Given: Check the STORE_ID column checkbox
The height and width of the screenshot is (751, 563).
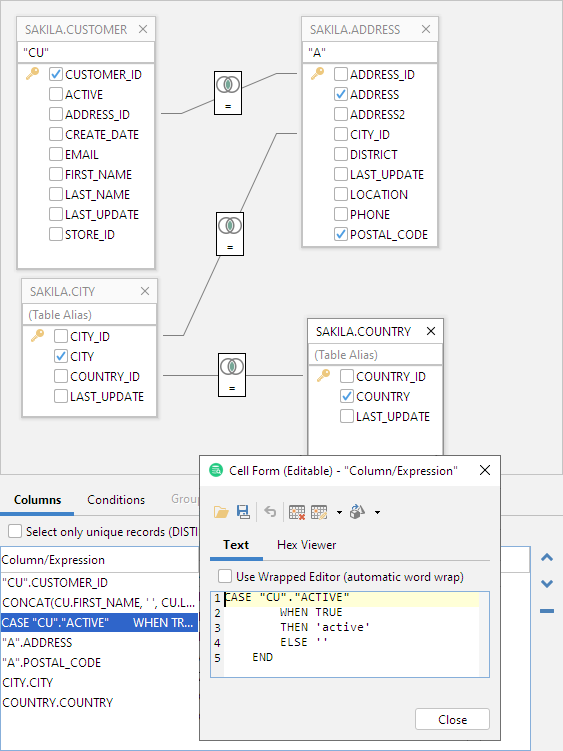Looking at the screenshot, I should click(x=56, y=234).
